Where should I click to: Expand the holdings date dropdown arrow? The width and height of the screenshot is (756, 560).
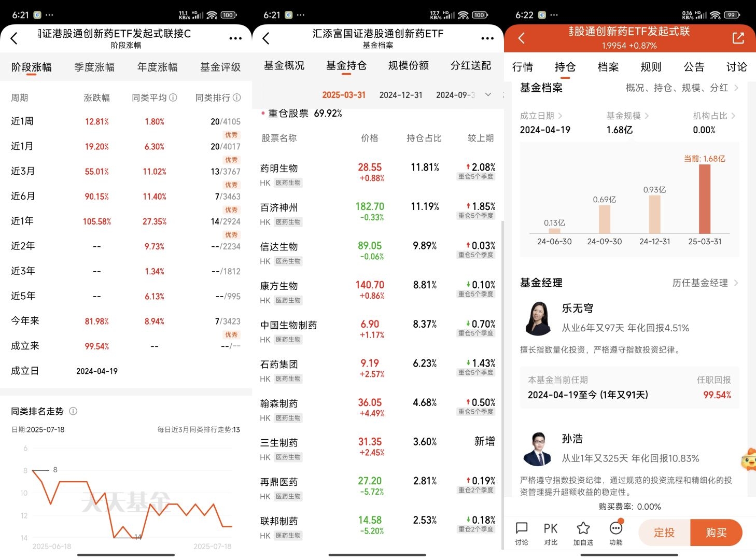click(x=488, y=94)
